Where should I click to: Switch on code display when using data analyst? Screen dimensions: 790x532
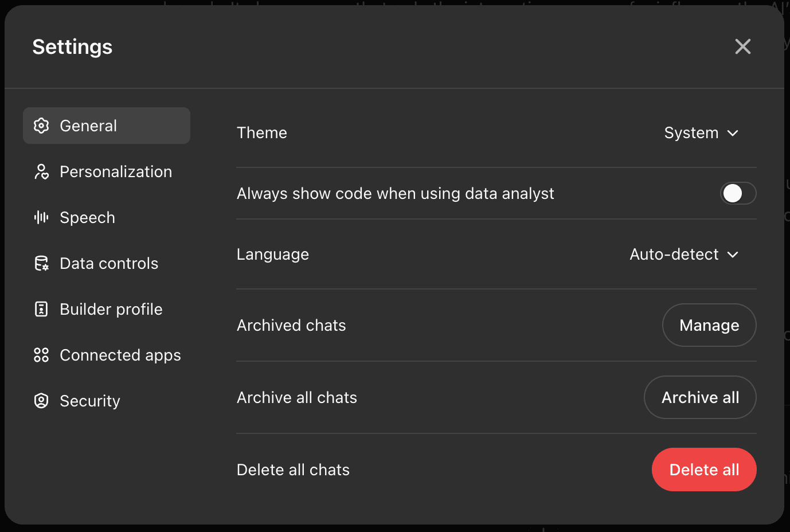(x=738, y=193)
